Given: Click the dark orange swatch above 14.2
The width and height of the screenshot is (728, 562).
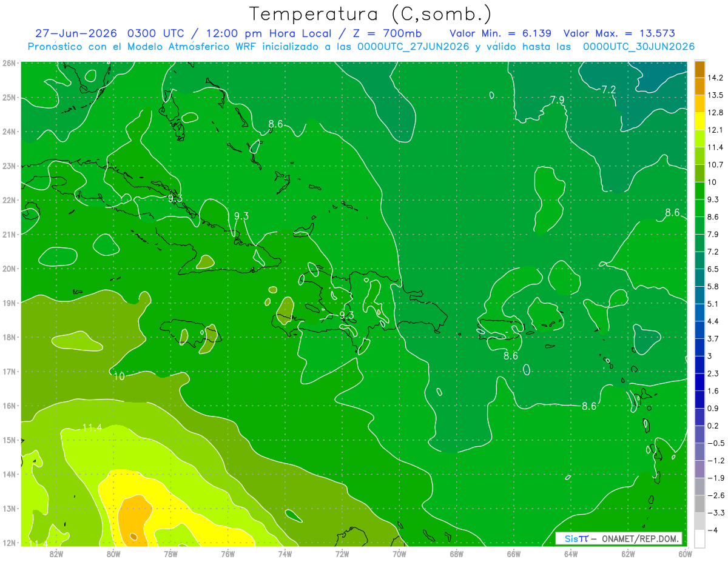Looking at the screenshot, I should [x=699, y=69].
